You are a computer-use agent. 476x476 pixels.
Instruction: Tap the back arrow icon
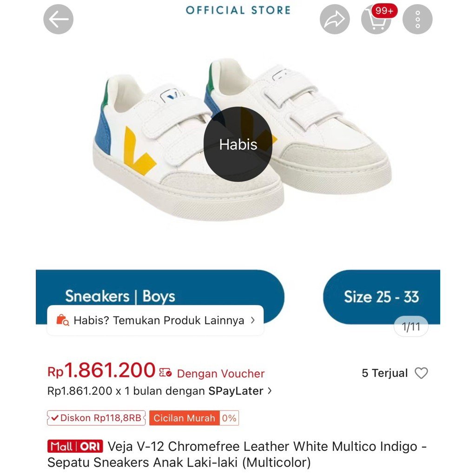(59, 20)
